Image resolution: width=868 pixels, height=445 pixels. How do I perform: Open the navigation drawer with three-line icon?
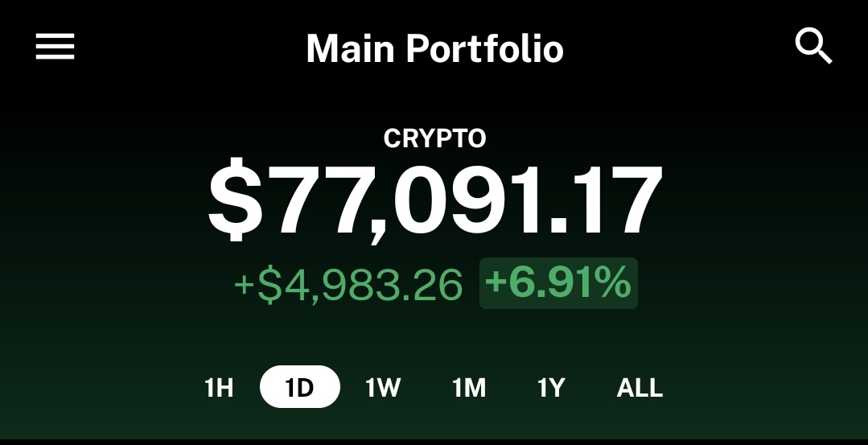tap(55, 47)
